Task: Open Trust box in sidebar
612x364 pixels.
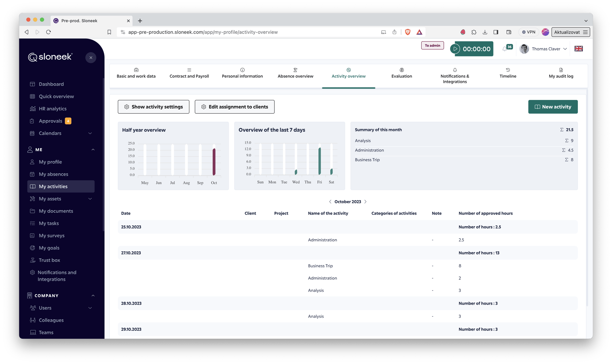Action: click(49, 260)
